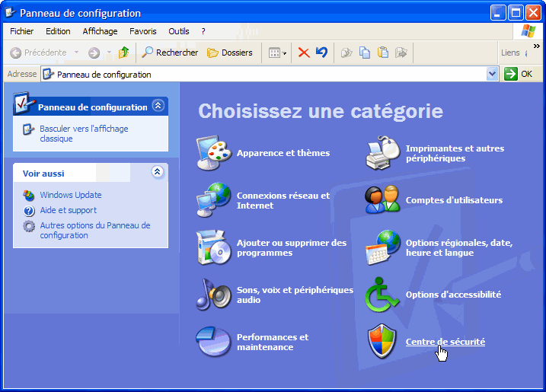This screenshot has width=546, height=392.
Task: Click the green Options d'accessibilité wheelchair icon
Action: (x=382, y=295)
